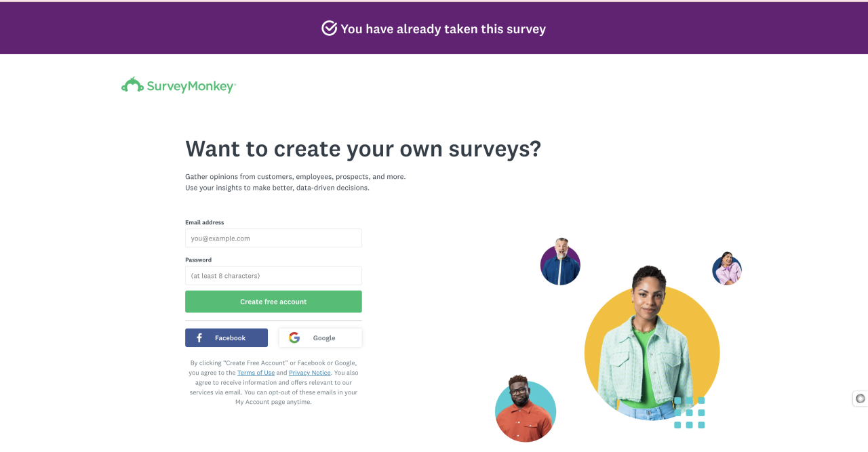This screenshot has height=452, width=868.
Task: Open the Terms of Use link
Action: [x=256, y=373]
